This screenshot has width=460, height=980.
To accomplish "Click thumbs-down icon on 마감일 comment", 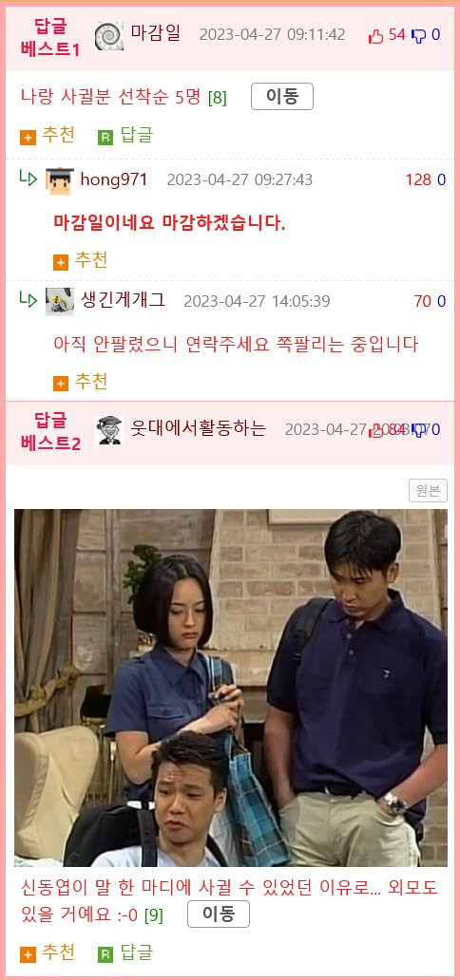I will click(x=419, y=36).
